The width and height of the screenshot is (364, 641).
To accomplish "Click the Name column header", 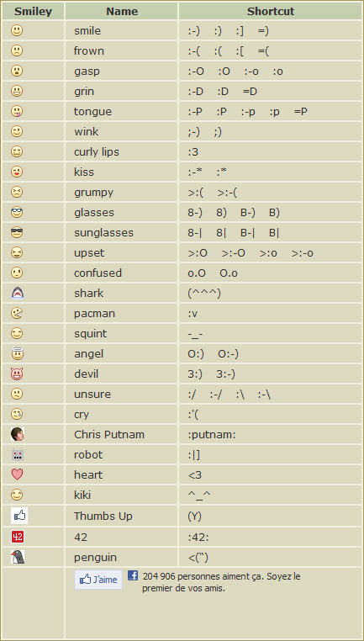I will (122, 12).
